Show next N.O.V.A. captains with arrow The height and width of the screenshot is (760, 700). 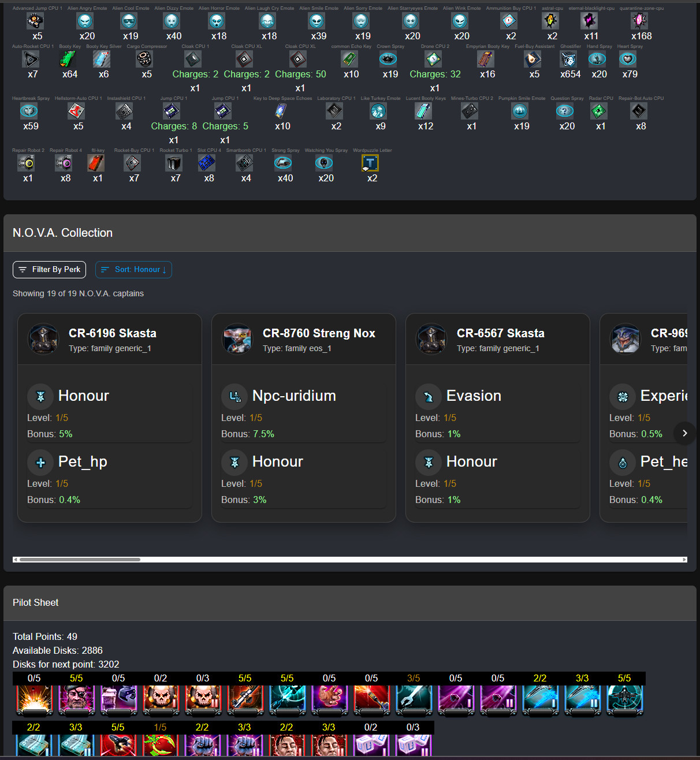(x=684, y=433)
